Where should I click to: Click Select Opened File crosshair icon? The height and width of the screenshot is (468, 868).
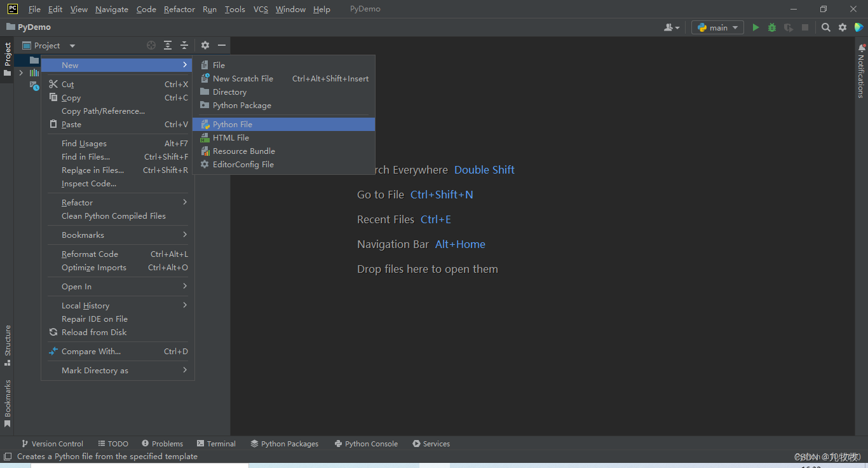[x=151, y=45]
